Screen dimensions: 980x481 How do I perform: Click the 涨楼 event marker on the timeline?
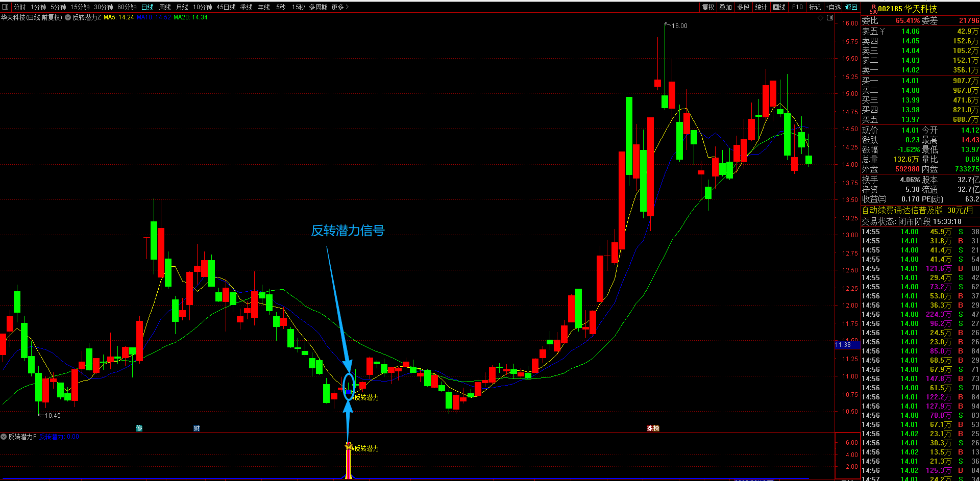coord(653,428)
